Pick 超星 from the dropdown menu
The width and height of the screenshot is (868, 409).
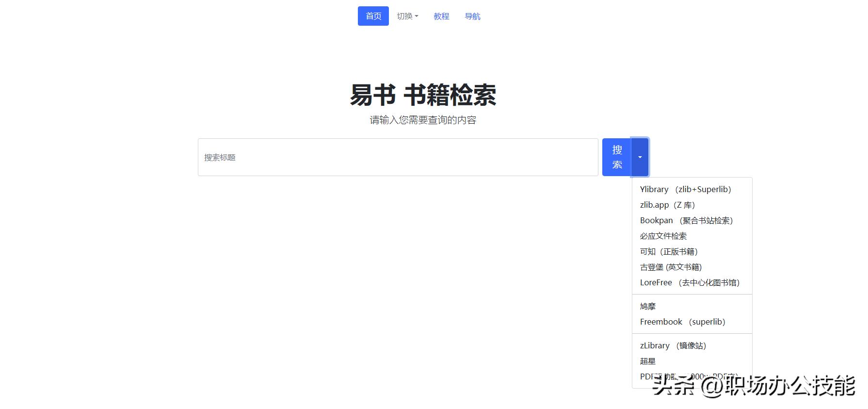(648, 361)
